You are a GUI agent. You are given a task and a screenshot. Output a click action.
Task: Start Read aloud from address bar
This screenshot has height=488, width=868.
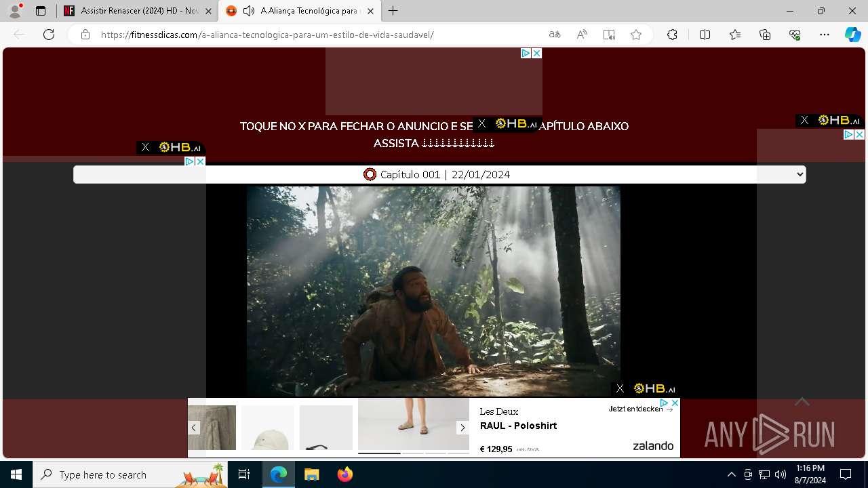click(x=582, y=35)
